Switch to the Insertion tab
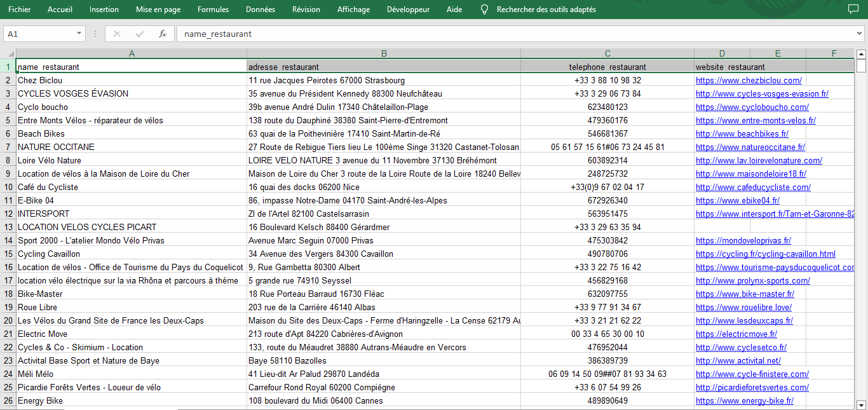 (104, 10)
